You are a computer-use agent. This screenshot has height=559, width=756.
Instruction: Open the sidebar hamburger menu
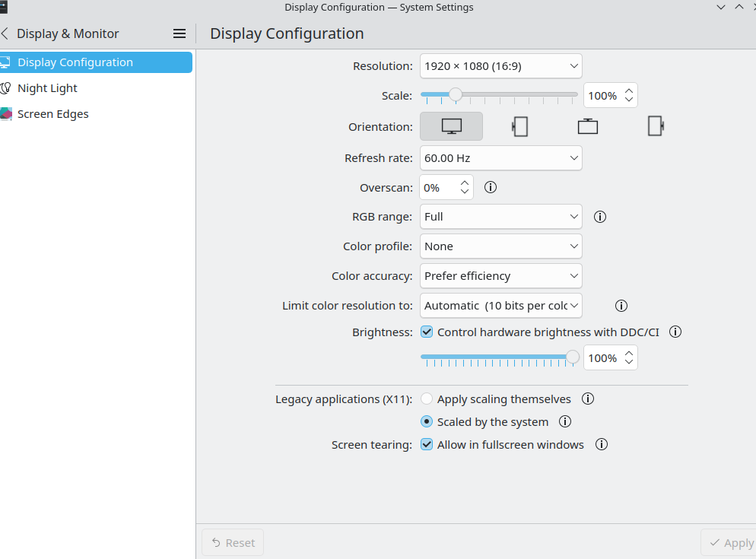pyautogui.click(x=179, y=33)
